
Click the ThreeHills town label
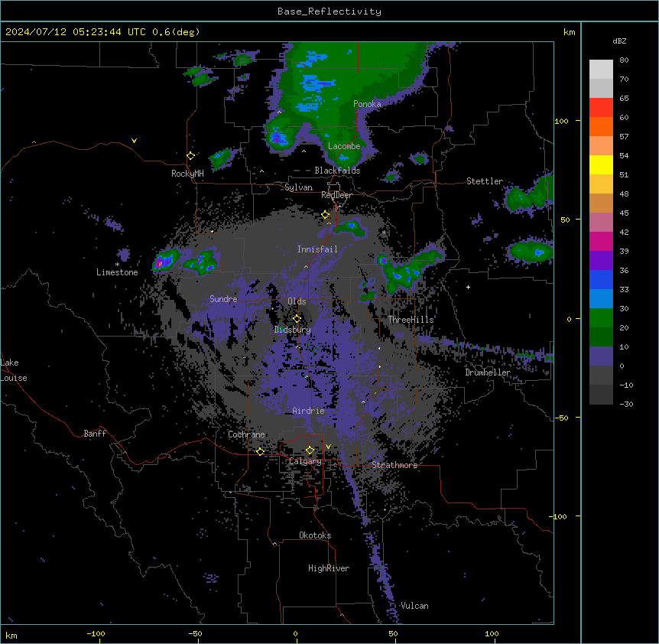click(x=411, y=320)
